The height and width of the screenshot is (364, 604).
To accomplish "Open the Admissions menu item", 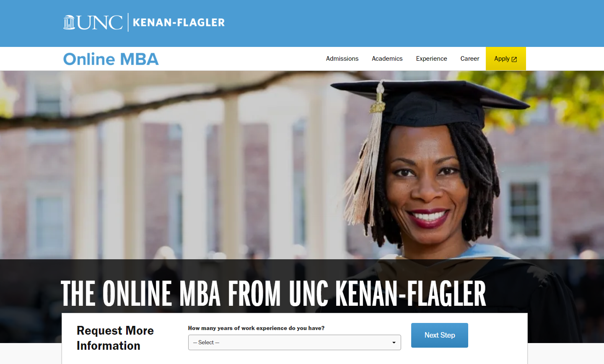I will pos(342,59).
